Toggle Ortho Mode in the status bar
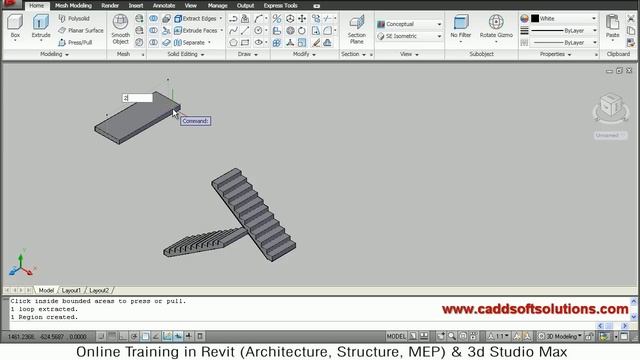Screen dimensions: 640x360 [123, 336]
